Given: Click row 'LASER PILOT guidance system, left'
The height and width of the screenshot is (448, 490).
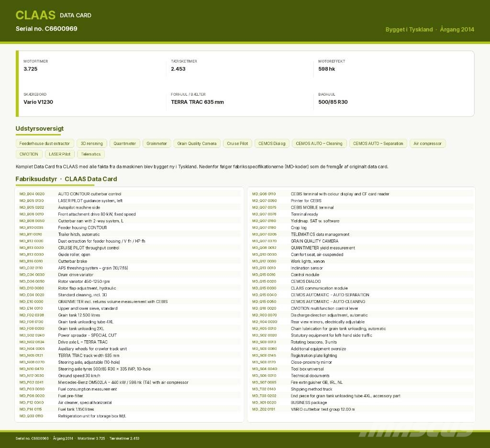Looking at the screenshot, I should coord(129,201).
